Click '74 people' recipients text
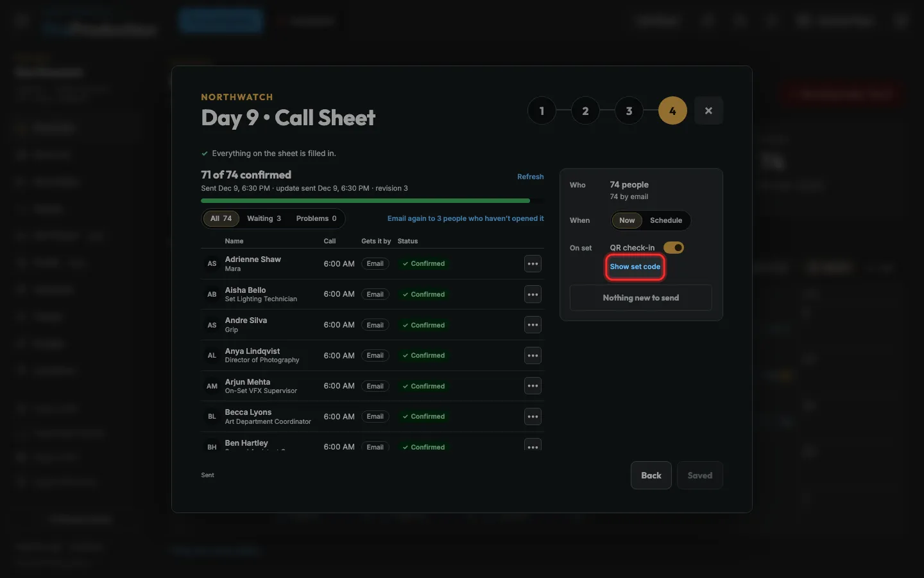924x578 pixels. coord(629,185)
